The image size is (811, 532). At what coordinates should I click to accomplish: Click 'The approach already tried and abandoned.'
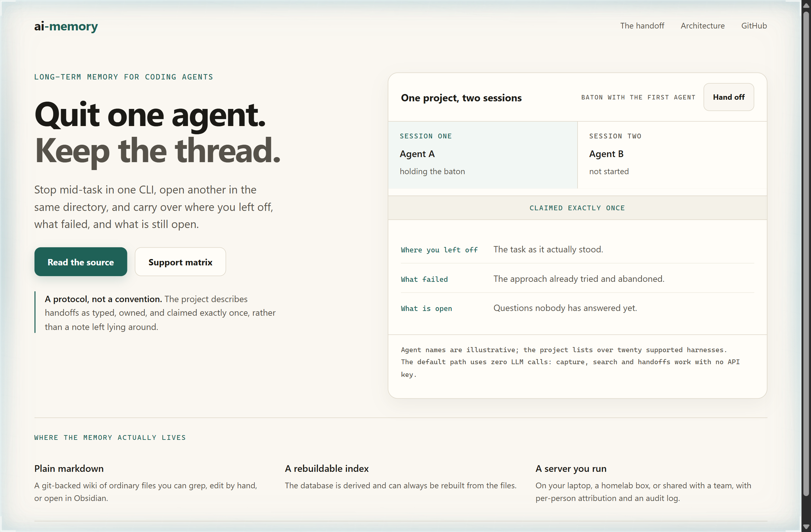[578, 279]
